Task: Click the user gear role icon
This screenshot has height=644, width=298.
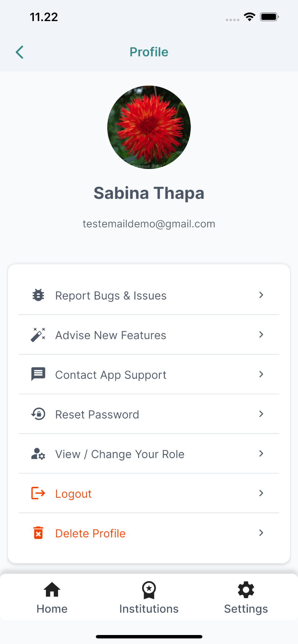Action: coord(38,454)
